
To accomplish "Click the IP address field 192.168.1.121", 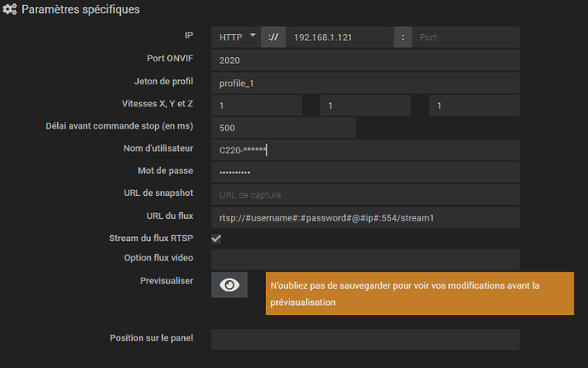I will [x=340, y=37].
